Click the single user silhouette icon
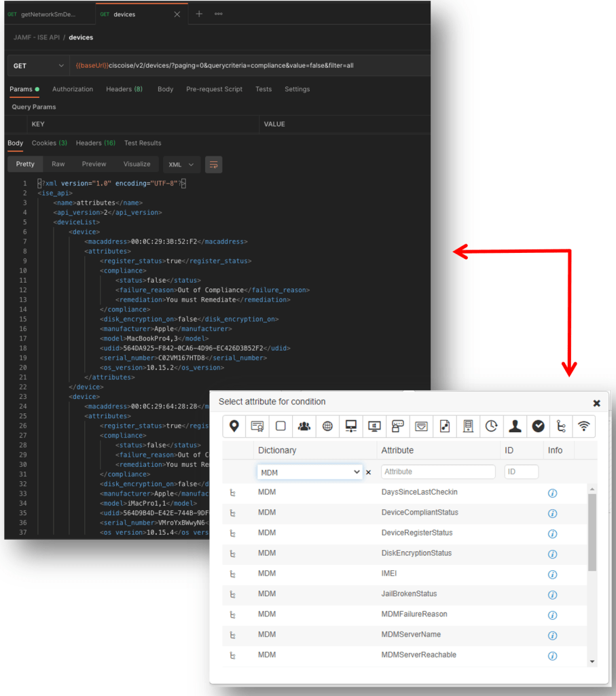 [515, 426]
